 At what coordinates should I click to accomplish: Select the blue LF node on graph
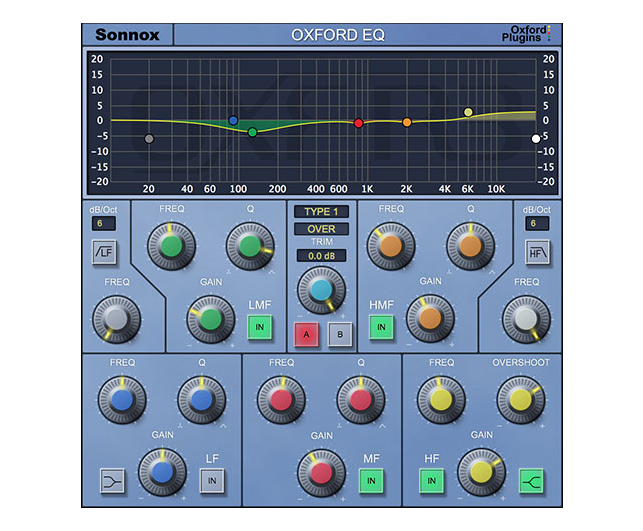(233, 120)
